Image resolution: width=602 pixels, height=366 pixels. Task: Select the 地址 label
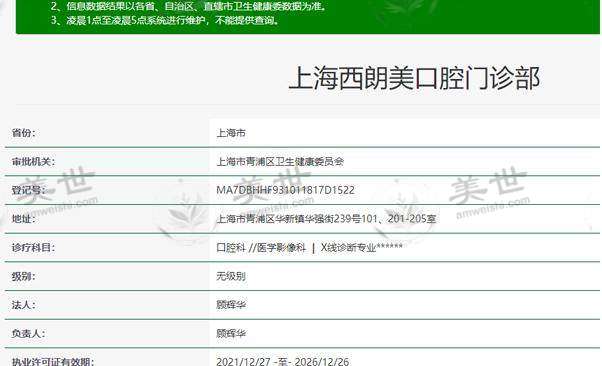[23, 219]
